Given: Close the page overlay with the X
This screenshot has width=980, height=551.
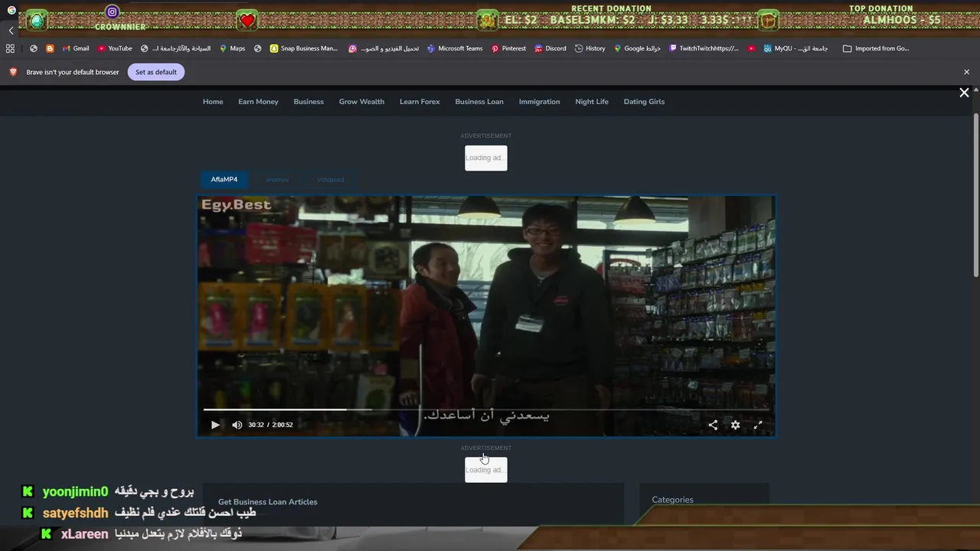Looking at the screenshot, I should click(965, 93).
